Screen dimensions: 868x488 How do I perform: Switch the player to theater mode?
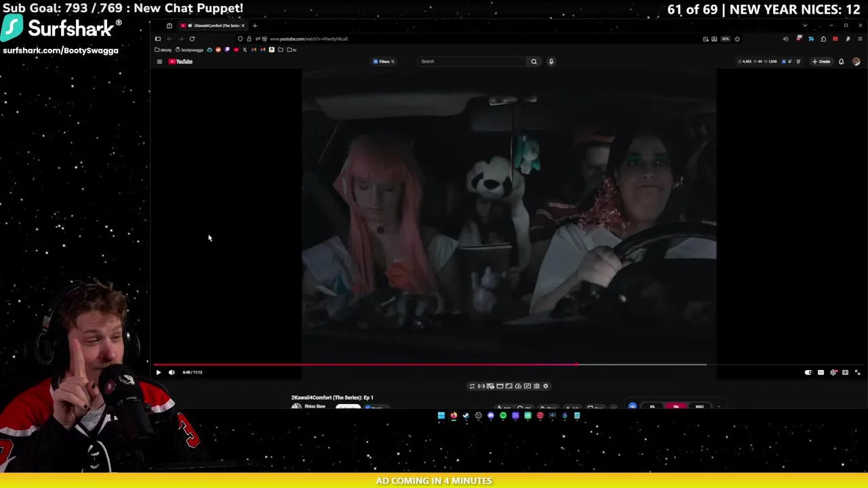point(845,372)
